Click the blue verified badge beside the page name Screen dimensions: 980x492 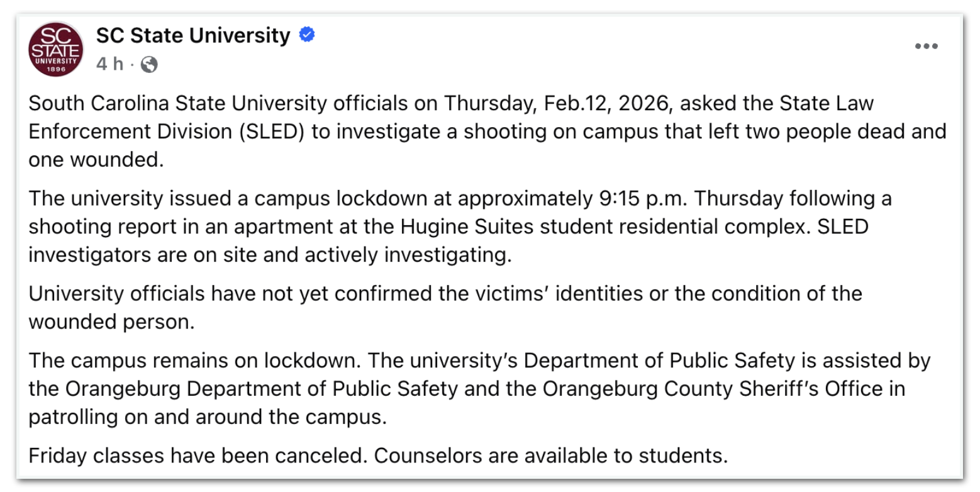click(x=306, y=35)
